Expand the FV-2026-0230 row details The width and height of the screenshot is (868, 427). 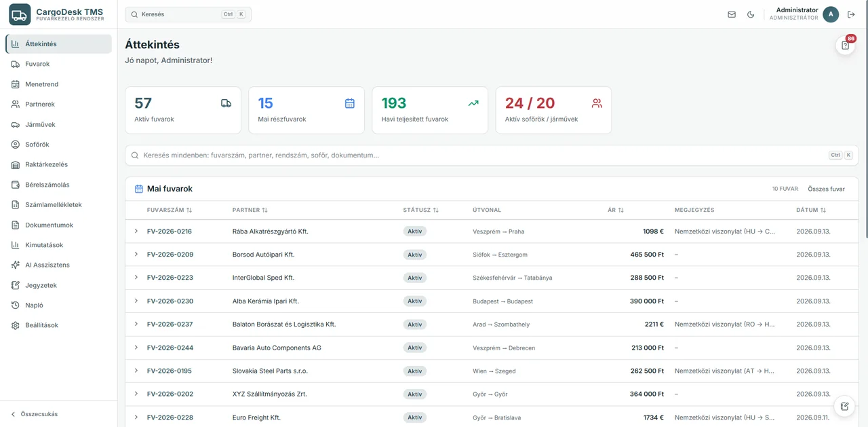click(x=136, y=301)
